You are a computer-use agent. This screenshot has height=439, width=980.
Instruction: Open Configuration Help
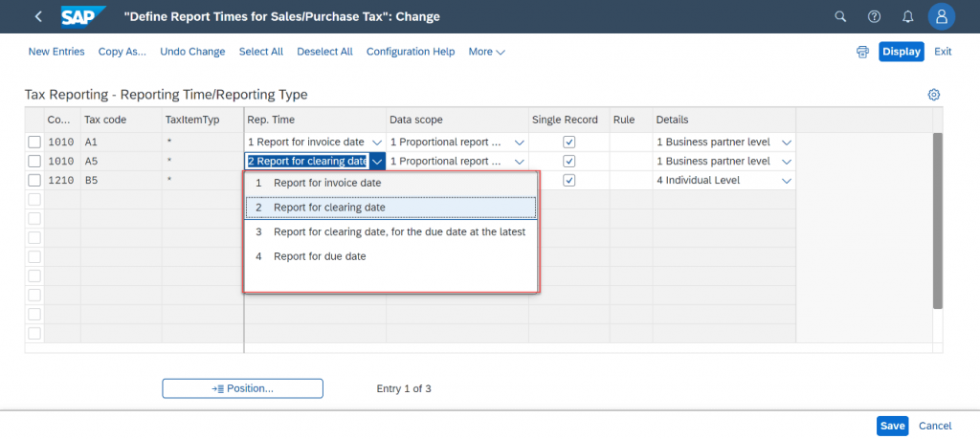(410, 52)
